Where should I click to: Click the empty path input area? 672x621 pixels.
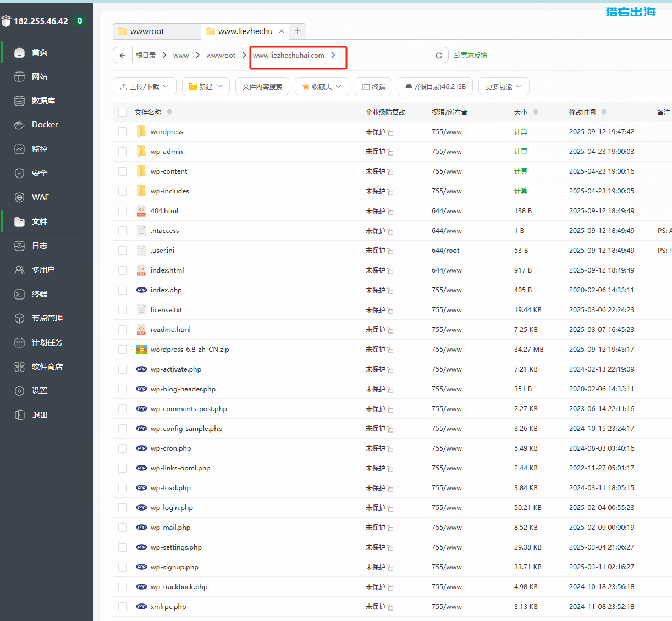pyautogui.click(x=387, y=56)
